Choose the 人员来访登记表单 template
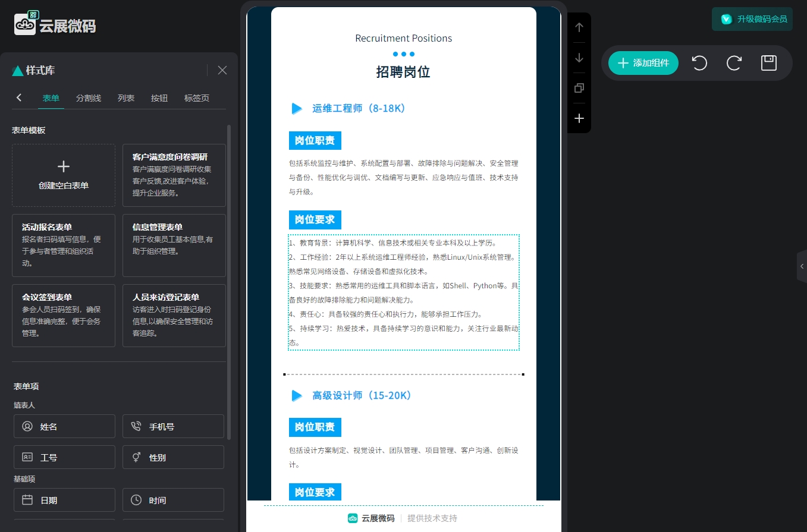The height and width of the screenshot is (532, 807). (174, 316)
